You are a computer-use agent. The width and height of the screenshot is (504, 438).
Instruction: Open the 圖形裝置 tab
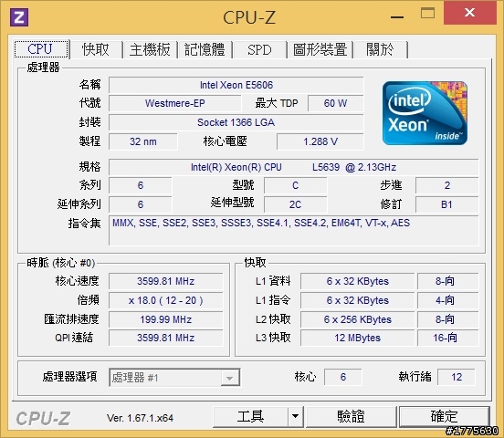pyautogui.click(x=320, y=50)
